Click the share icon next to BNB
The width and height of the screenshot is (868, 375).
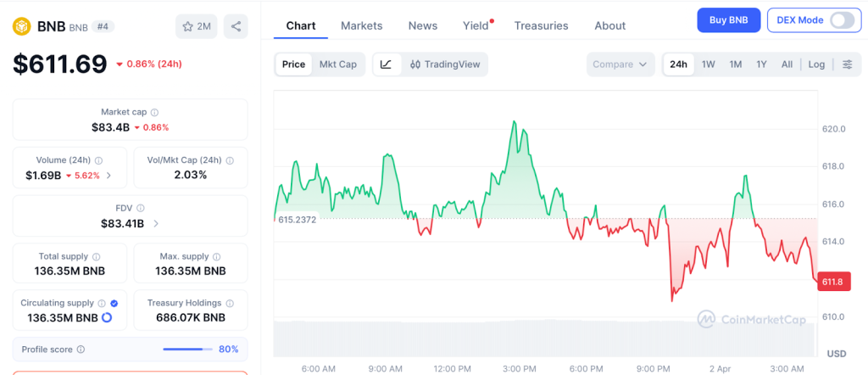pos(236,26)
